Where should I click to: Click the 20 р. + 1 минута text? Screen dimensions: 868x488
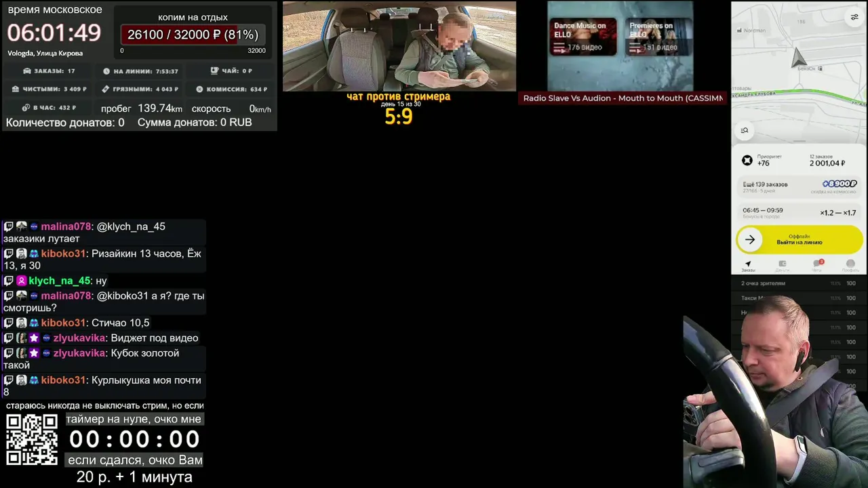click(x=134, y=476)
